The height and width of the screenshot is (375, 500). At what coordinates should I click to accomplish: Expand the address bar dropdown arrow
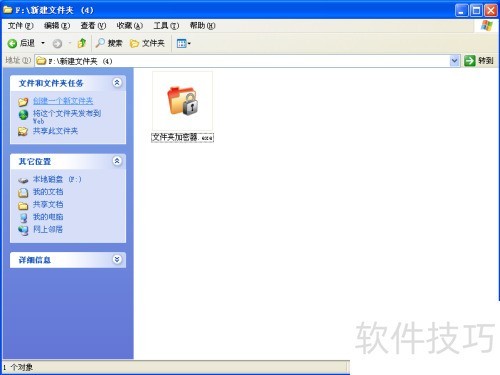coord(454,61)
